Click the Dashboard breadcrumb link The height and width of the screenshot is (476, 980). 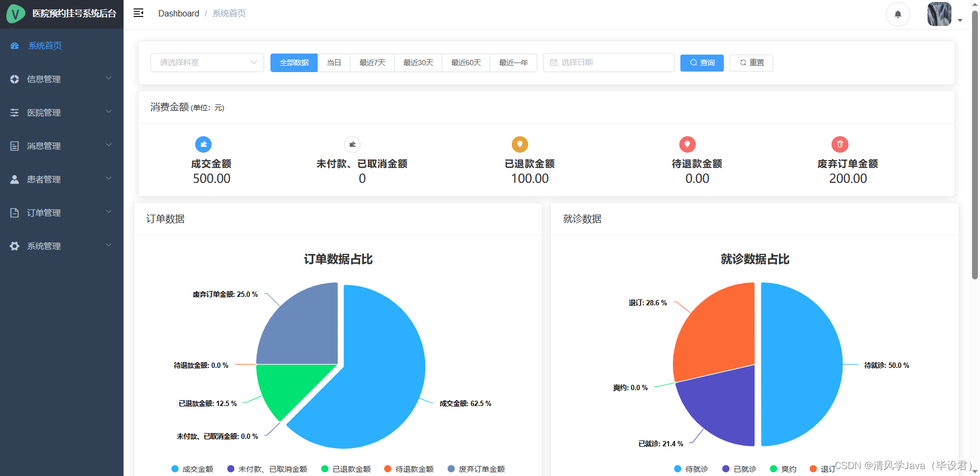pos(179,13)
